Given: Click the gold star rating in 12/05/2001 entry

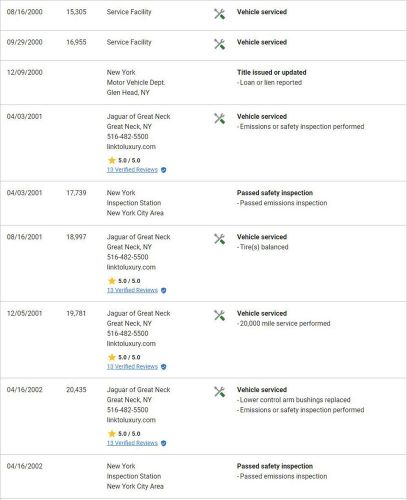Looking at the screenshot, I should click(112, 357).
